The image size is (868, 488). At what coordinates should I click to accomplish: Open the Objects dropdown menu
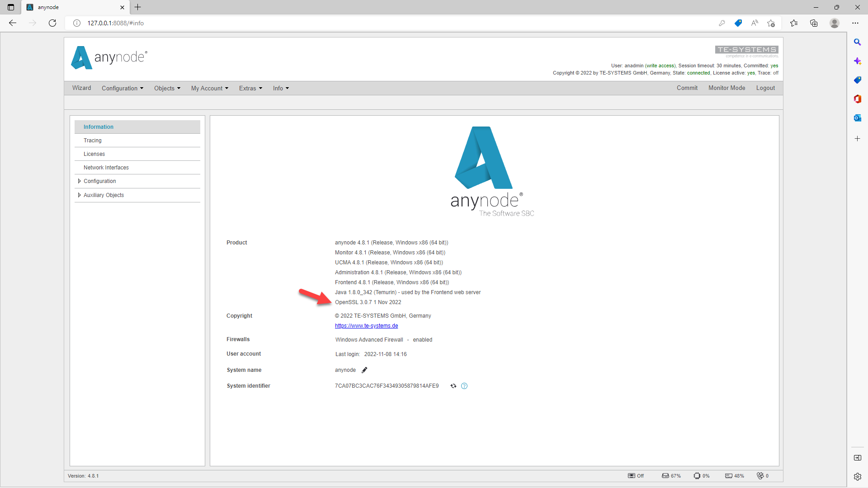coord(167,88)
